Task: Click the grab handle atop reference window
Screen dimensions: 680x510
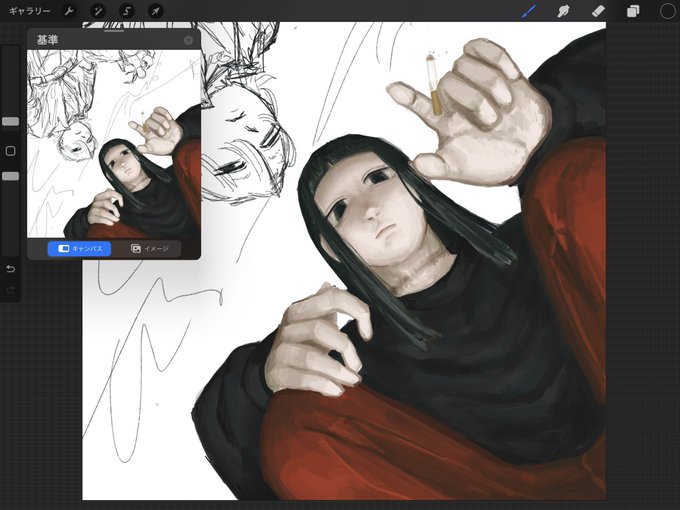Action: (114, 31)
